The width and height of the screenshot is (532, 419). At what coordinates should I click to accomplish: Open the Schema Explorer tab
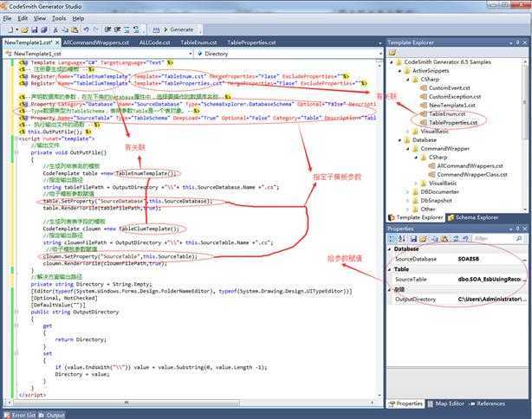point(473,217)
